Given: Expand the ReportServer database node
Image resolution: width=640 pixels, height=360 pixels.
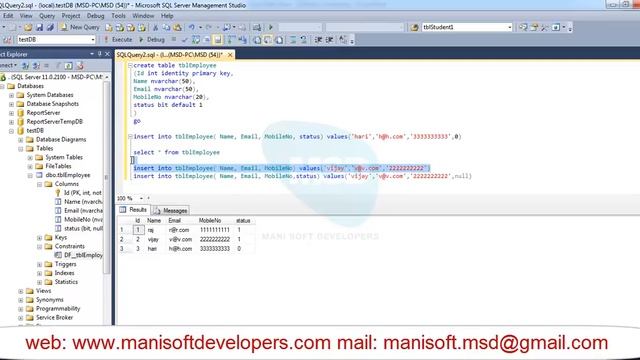Looking at the screenshot, I should tap(11, 113).
